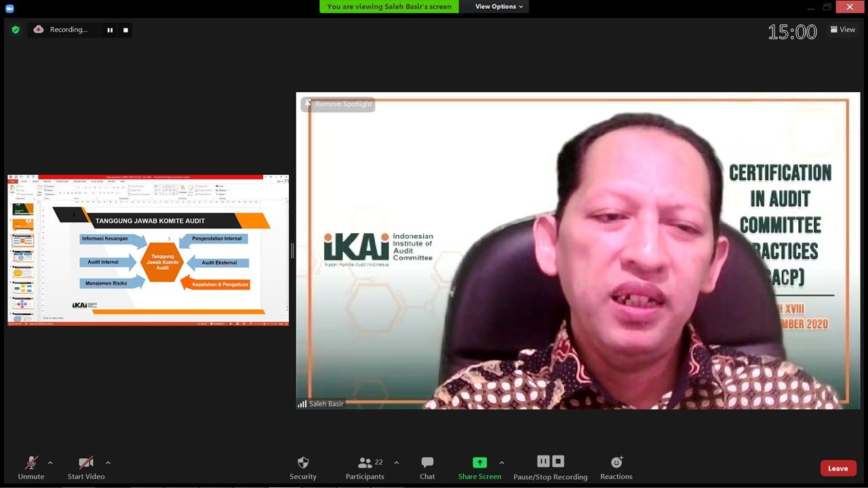The image size is (868, 488).
Task: Open the HOME tab in shared PowerPoint
Action: click(24, 182)
